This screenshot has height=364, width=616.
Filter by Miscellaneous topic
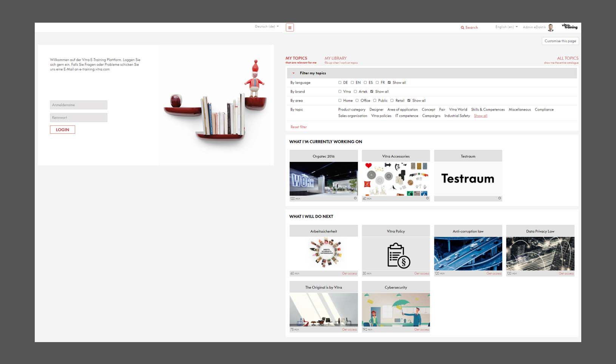coord(519,110)
